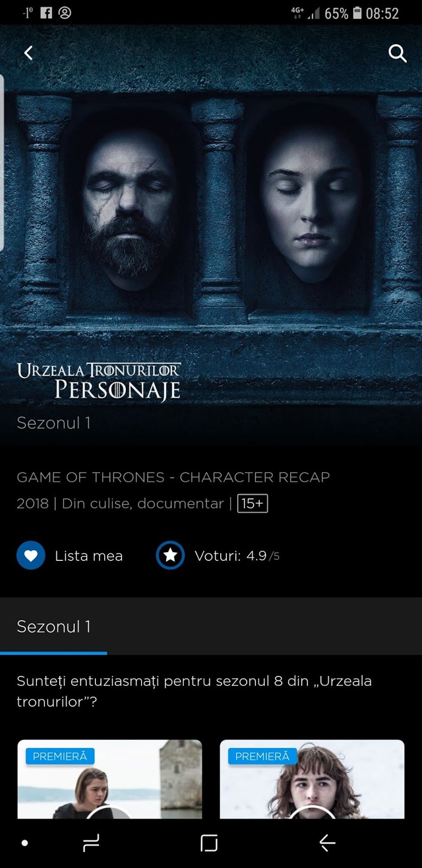Click the Lista mea label
Viewport: 422px width, 868px height.
pos(89,556)
